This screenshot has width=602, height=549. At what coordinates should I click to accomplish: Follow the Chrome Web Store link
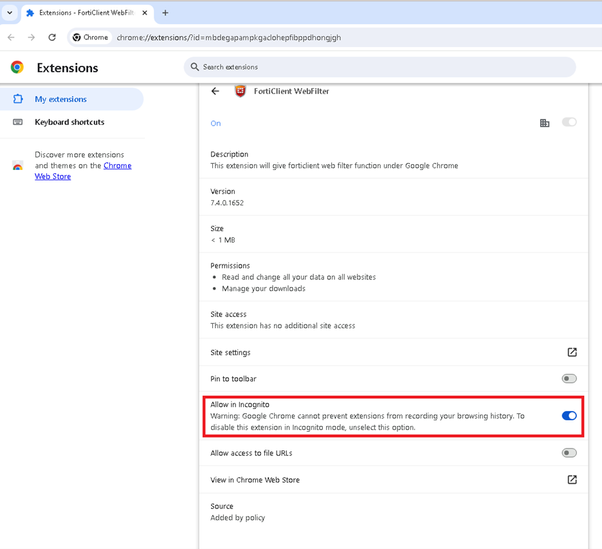(83, 171)
